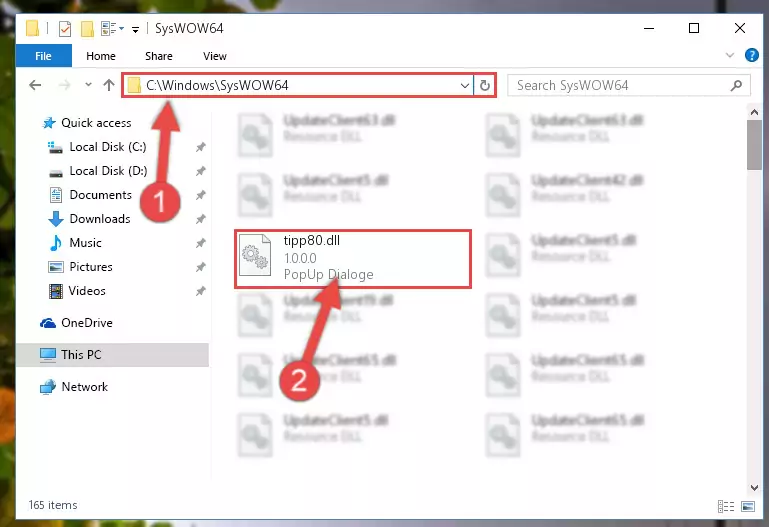Switch to Large icons view in status bar
769x527 pixels.
pos(748,506)
